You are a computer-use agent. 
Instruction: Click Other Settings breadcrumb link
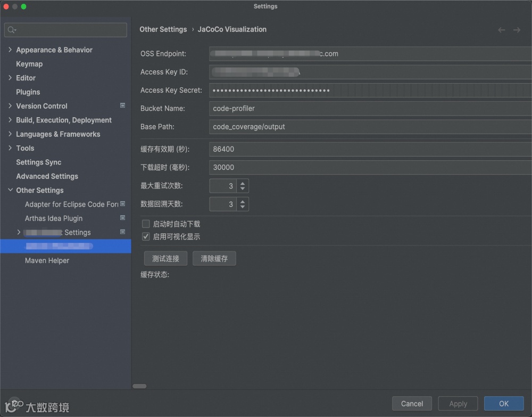(163, 29)
